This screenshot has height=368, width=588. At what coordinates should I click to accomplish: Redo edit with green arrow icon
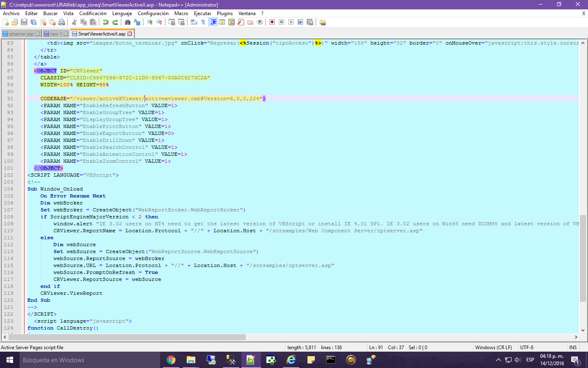point(115,22)
